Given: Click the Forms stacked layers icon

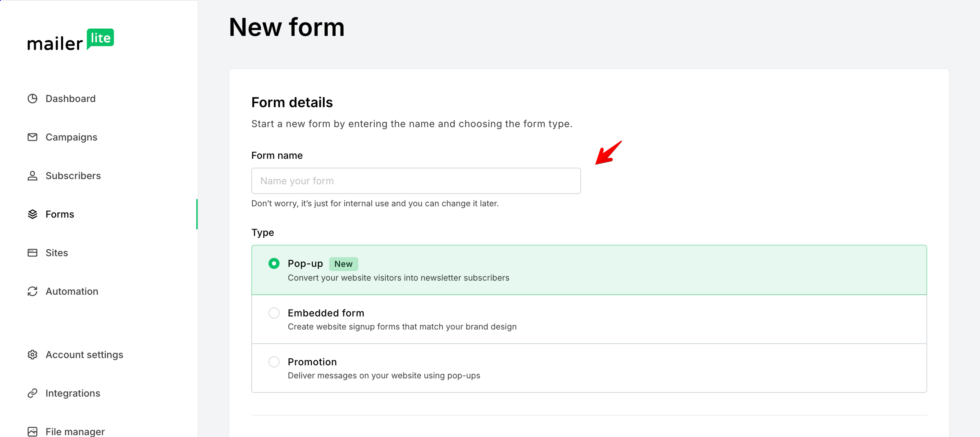Looking at the screenshot, I should 32,214.
